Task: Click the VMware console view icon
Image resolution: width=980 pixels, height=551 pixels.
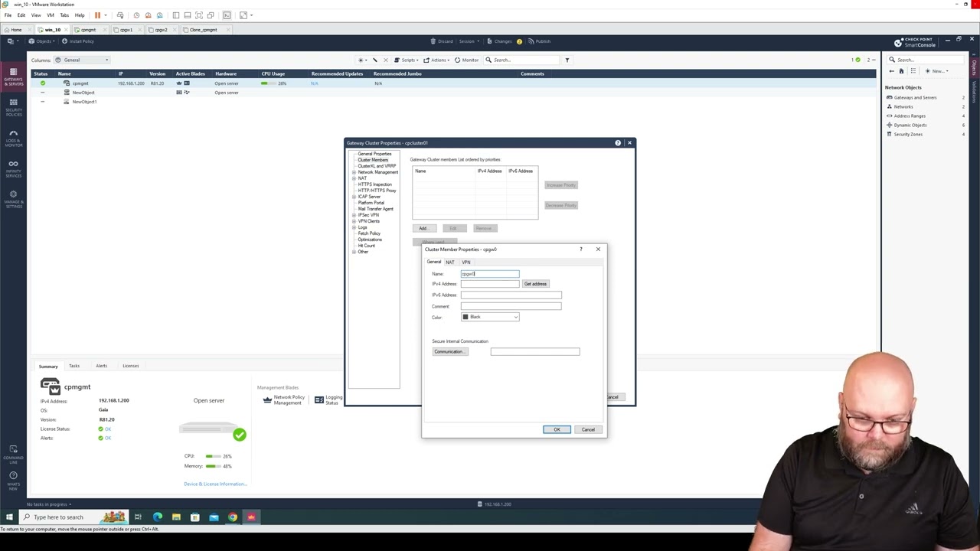Action: [227, 15]
